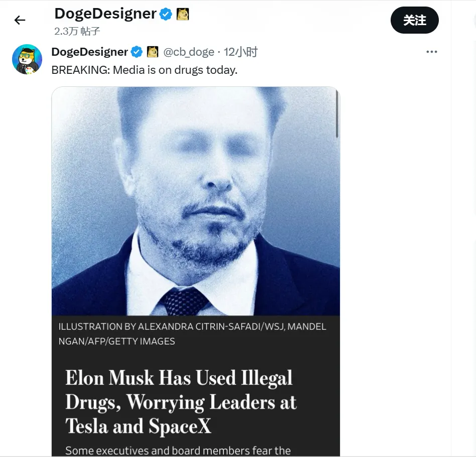This screenshot has width=476, height=457.
Task: Click the 12小时 tweet timestamp
Action: click(241, 52)
